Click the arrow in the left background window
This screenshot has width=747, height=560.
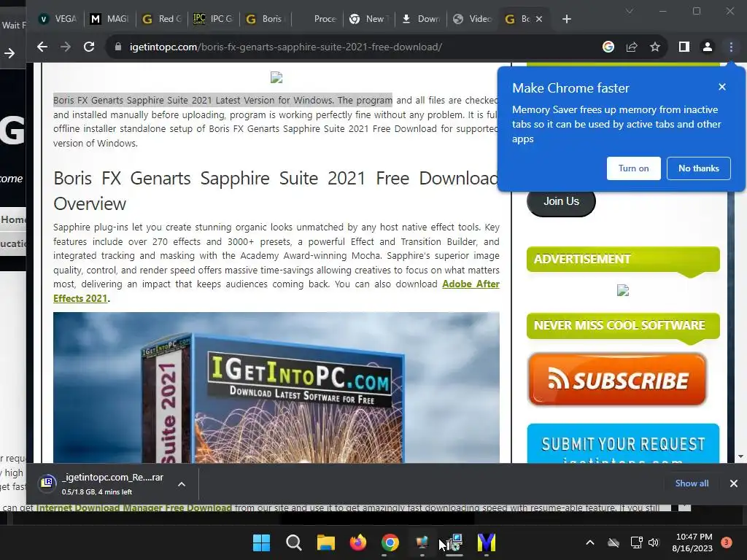tap(9, 52)
